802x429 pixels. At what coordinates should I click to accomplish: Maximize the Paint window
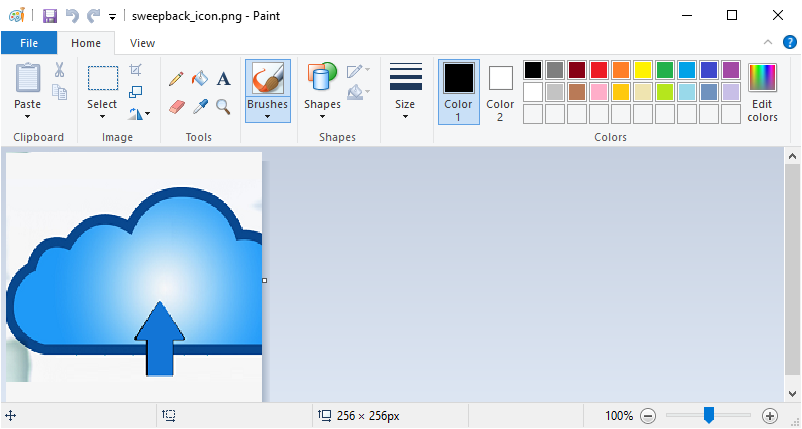[x=732, y=15]
